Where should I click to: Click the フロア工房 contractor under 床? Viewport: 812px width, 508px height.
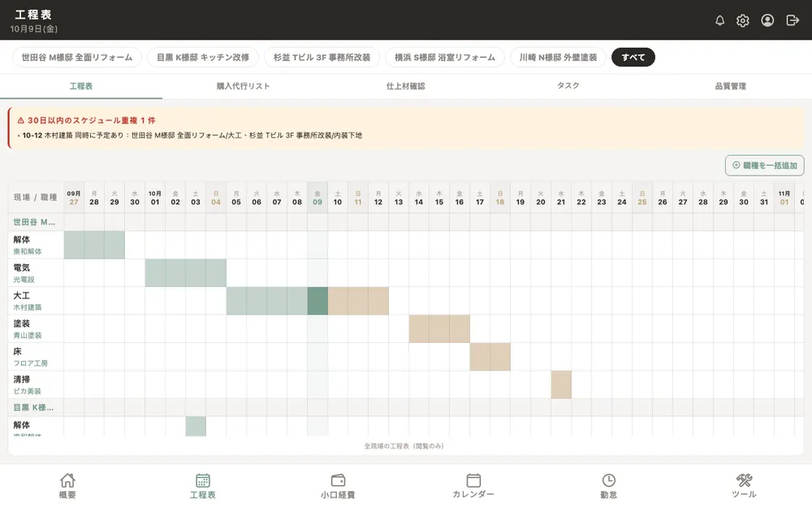pyautogui.click(x=31, y=363)
